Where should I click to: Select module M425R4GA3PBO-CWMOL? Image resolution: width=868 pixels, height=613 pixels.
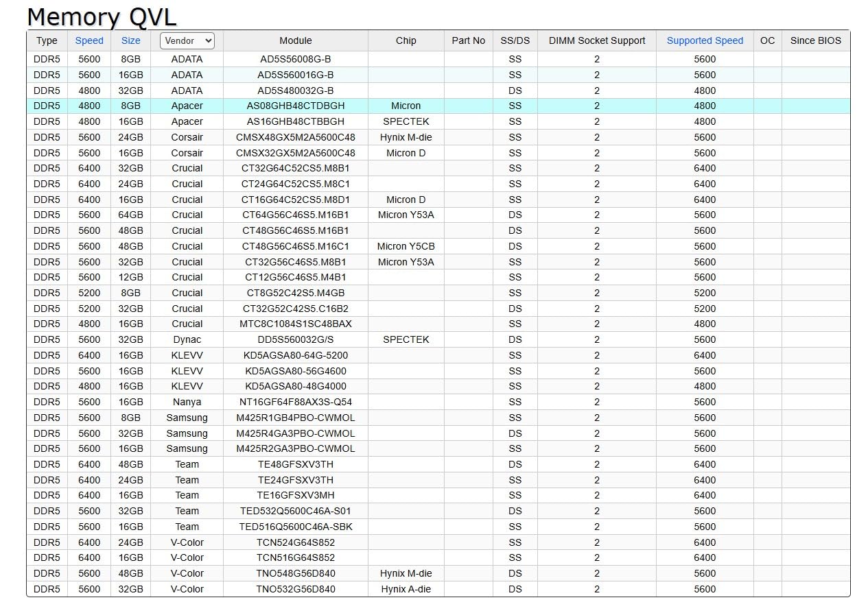296,433
